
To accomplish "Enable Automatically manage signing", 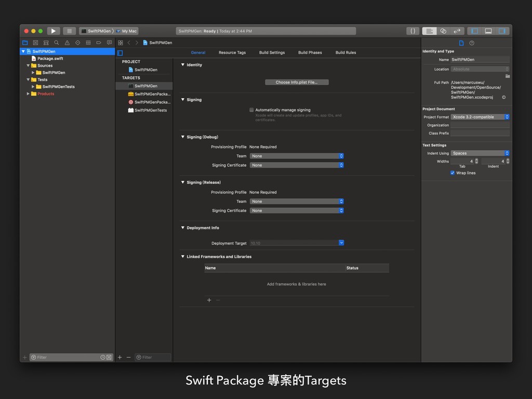I will [x=251, y=110].
